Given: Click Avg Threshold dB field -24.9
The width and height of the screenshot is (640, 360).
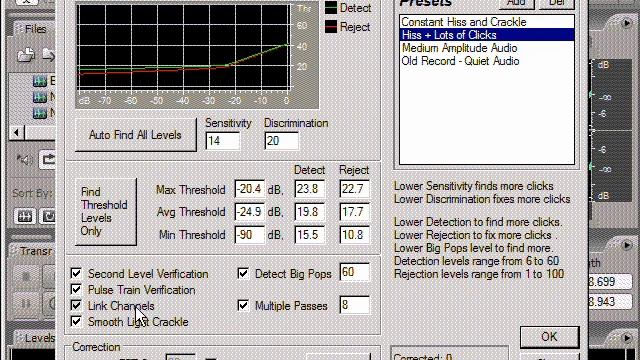Looking at the screenshot, I should pos(249,212).
